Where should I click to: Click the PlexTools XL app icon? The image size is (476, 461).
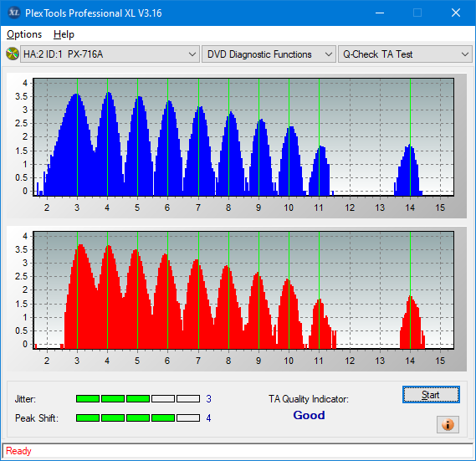tap(13, 13)
